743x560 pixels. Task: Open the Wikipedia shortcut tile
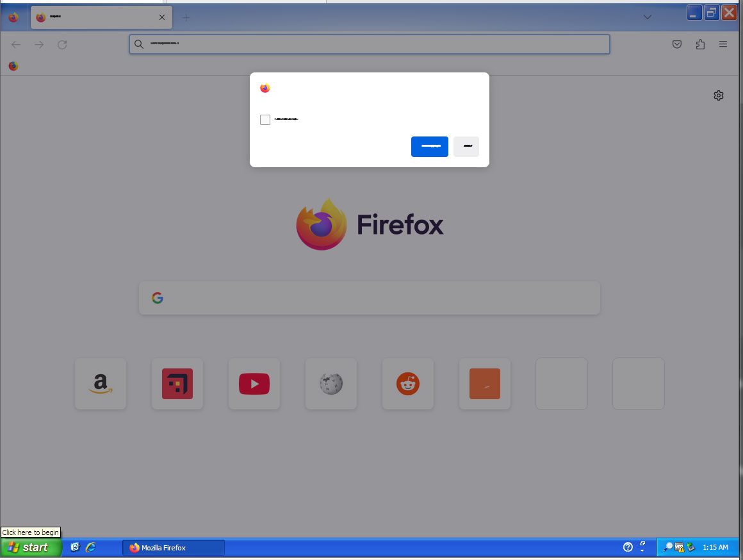coord(331,384)
